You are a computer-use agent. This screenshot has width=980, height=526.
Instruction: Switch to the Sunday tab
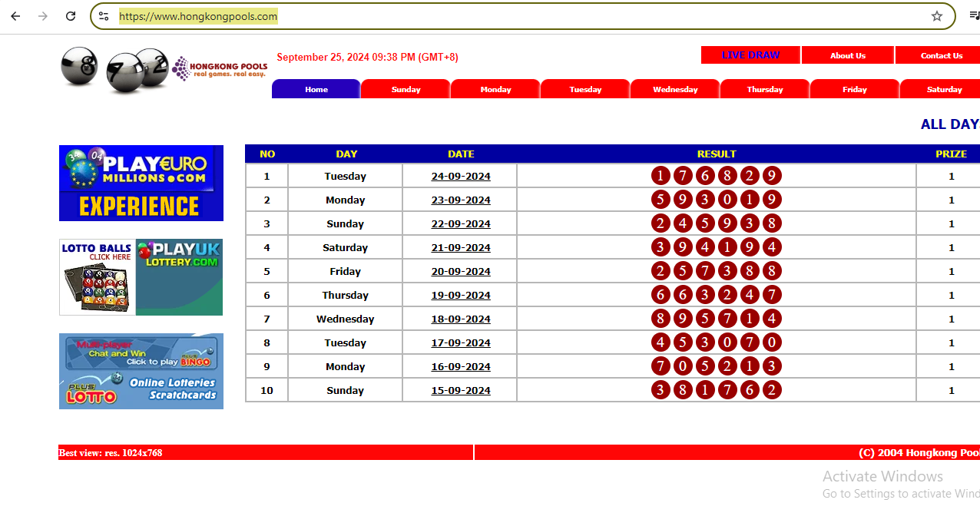coord(406,90)
